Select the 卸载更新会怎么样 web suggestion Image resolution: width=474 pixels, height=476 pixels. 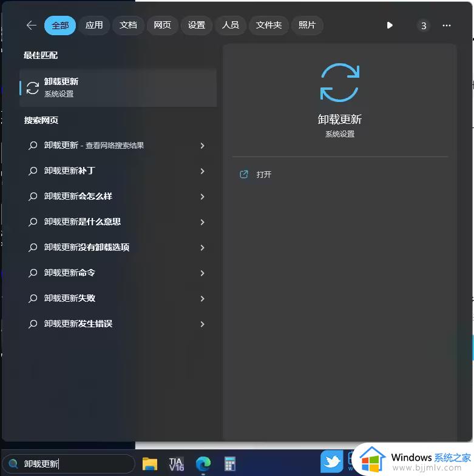pyautogui.click(x=118, y=197)
